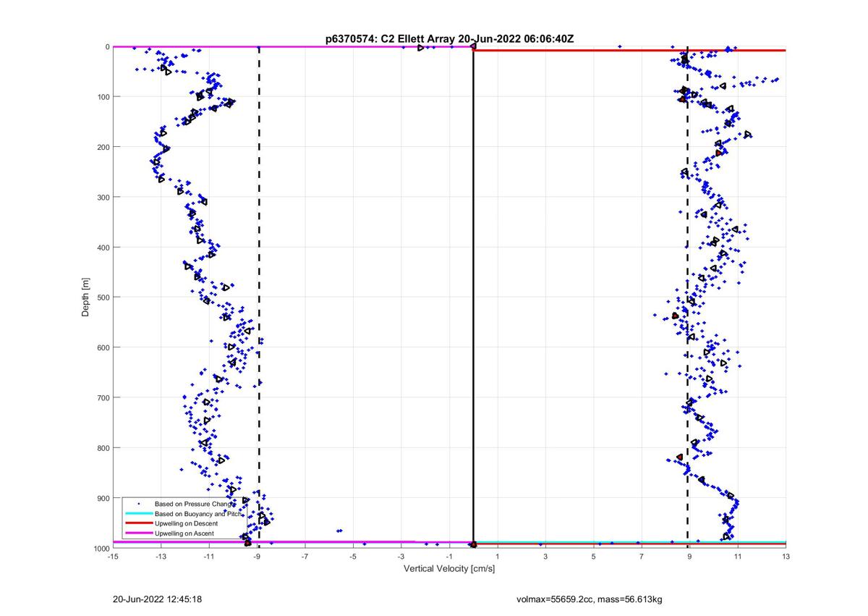
Task: Click x-axis tick label -9
Action: (257, 557)
